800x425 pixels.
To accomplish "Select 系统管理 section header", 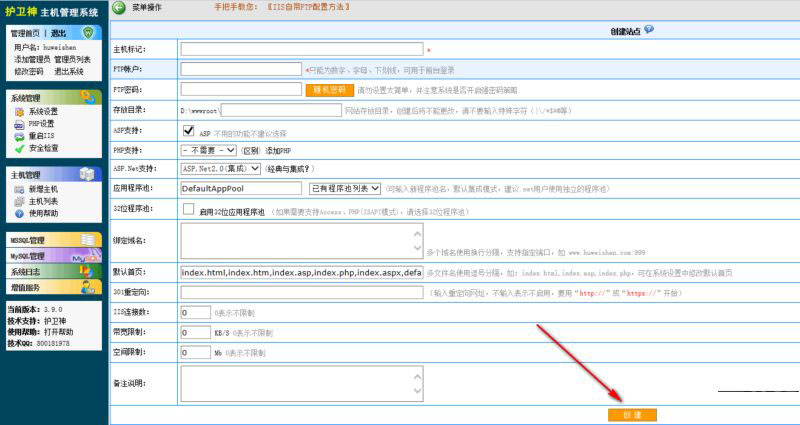I will click(54, 97).
